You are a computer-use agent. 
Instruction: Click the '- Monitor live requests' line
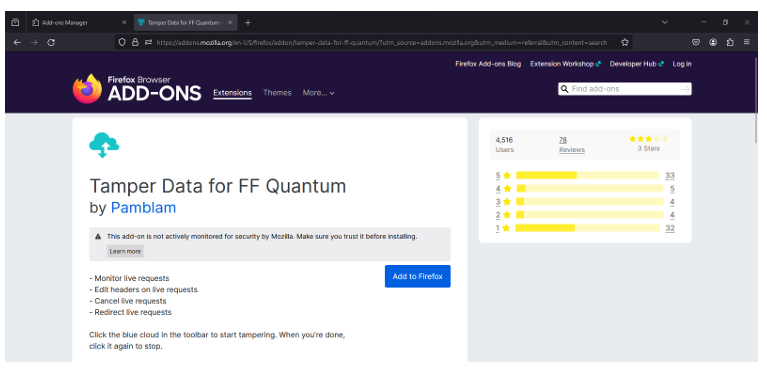tap(129, 278)
